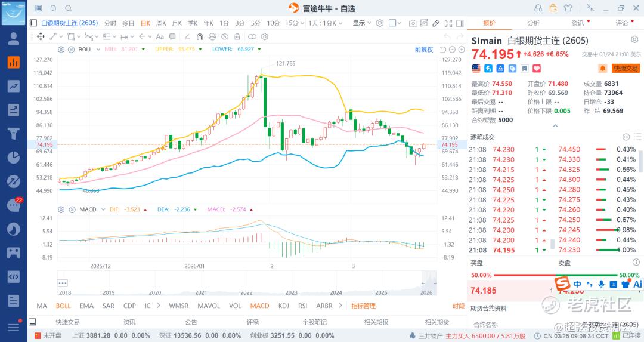Click the 2026 end of the timeline range navigator
The height and width of the screenshot is (342, 644).
(426, 292)
